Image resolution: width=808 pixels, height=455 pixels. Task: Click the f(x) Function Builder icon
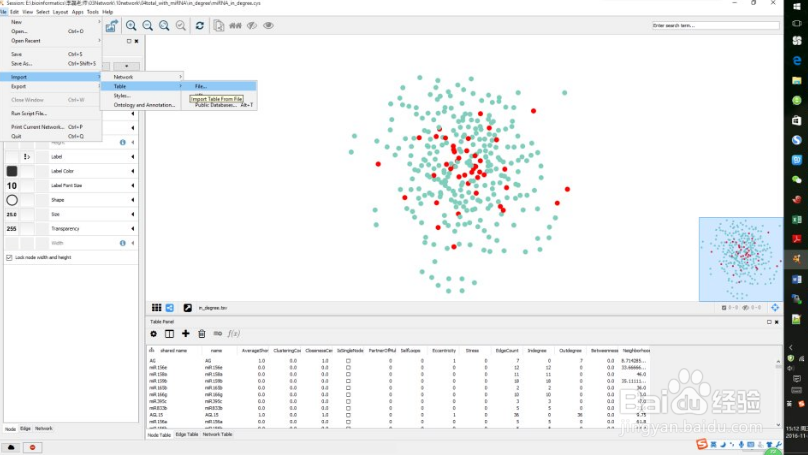pos(233,333)
